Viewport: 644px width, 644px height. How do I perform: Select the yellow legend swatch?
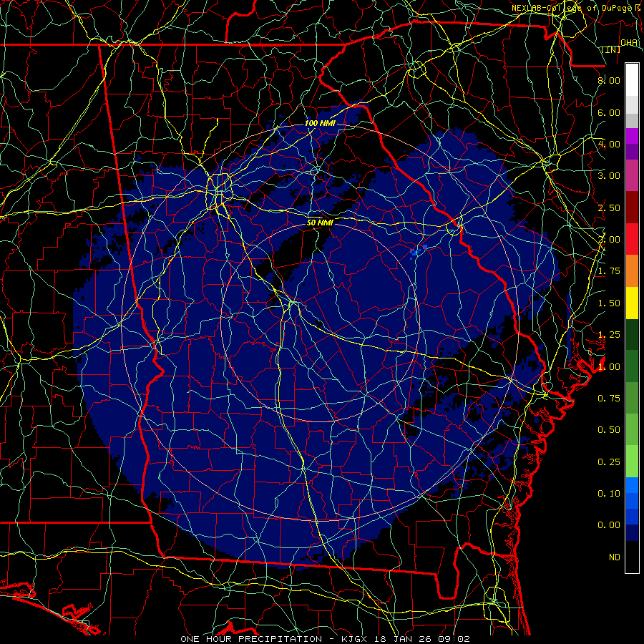pyautogui.click(x=632, y=303)
